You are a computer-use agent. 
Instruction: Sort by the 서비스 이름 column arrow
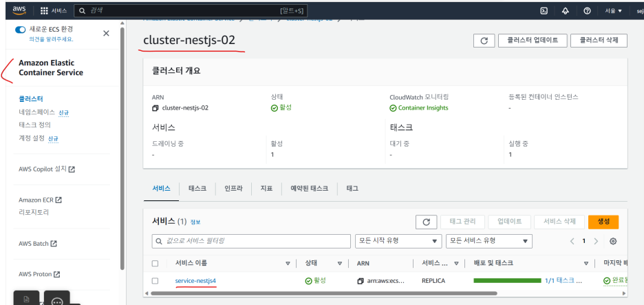288,264
